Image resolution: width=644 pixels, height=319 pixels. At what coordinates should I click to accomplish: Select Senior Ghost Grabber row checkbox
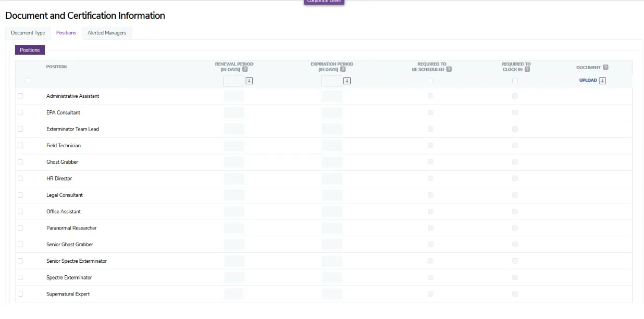point(20,245)
